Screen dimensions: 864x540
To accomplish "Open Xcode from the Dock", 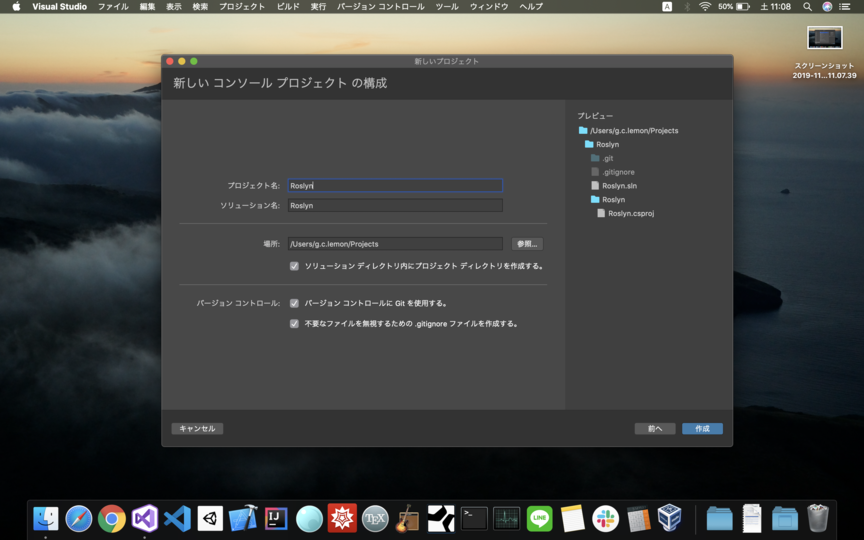I will coord(243,519).
